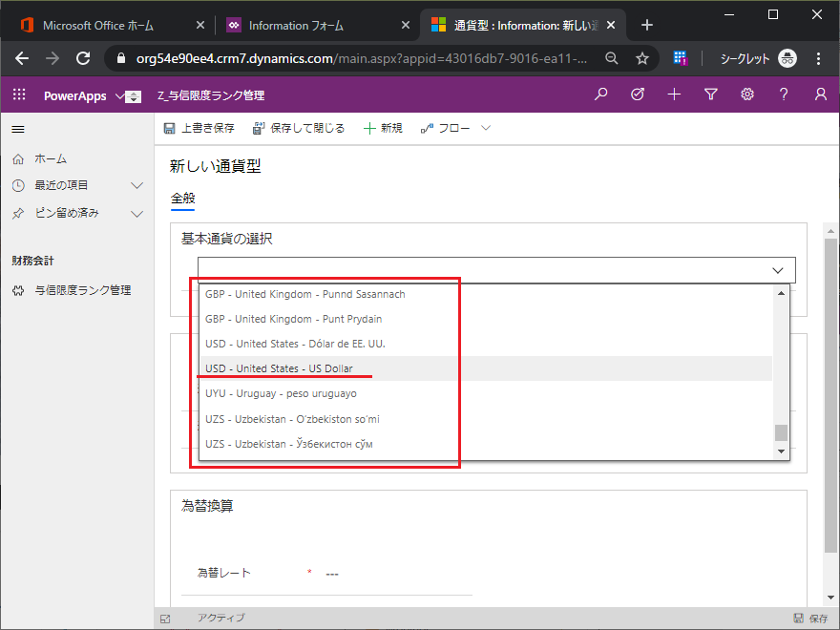Open the Chrome three-dot menu
Image resolution: width=840 pixels, height=630 pixels.
pyautogui.click(x=818, y=58)
